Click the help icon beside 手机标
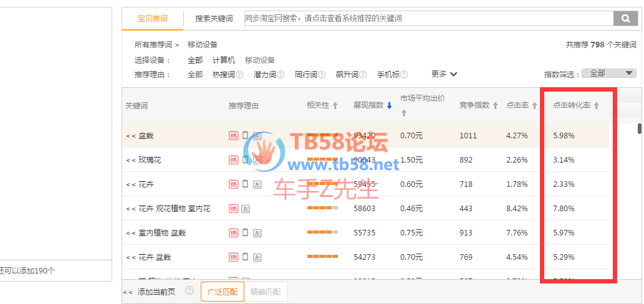 pyautogui.click(x=405, y=75)
